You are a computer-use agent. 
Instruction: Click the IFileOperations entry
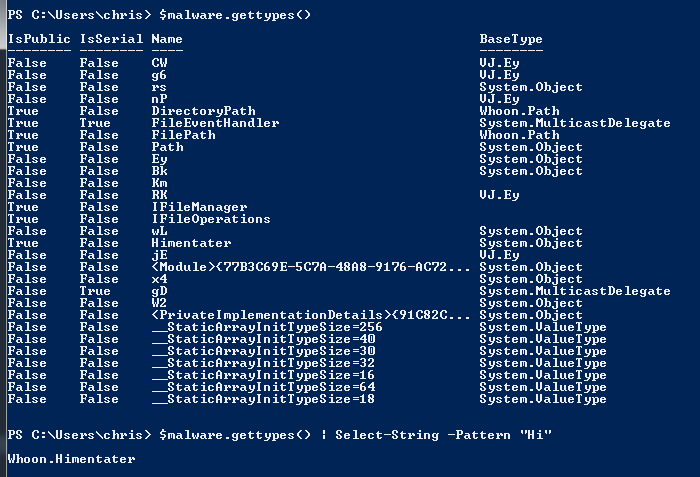pos(211,219)
